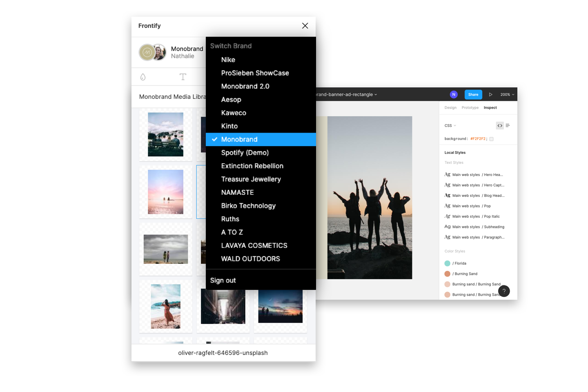Screen dimensions: 588x392
Task: Switch to the Prototype tab
Action: (470, 108)
